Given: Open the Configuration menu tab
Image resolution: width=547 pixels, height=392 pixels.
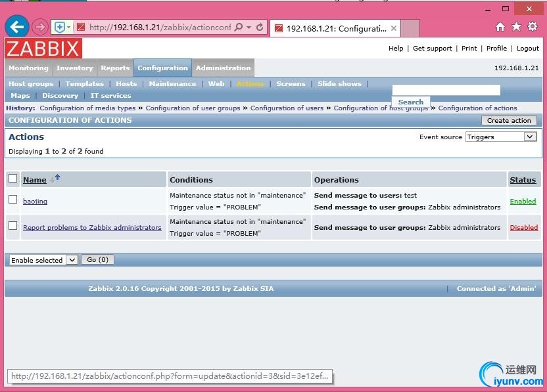Looking at the screenshot, I should coord(162,68).
